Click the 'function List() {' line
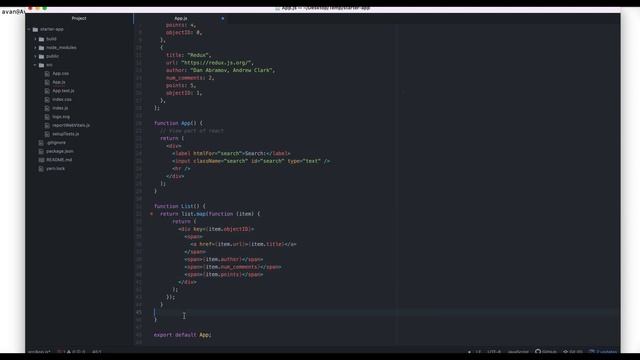 [180, 206]
